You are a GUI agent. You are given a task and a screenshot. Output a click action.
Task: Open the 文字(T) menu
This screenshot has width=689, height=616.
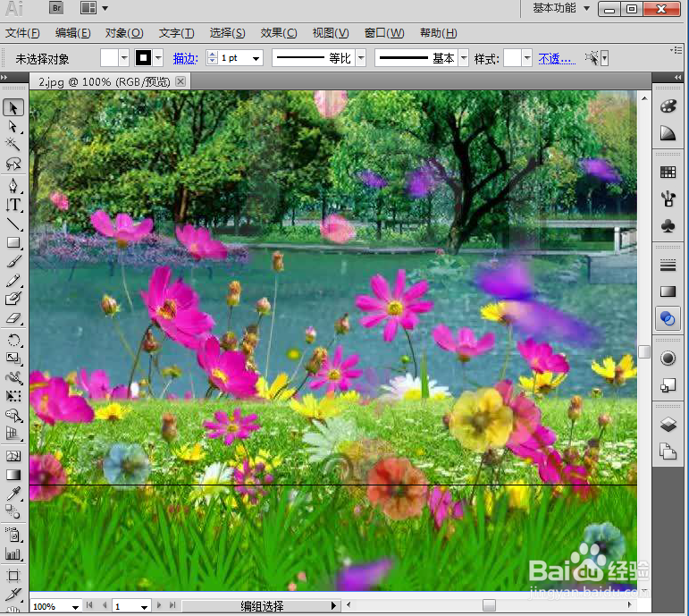point(176,33)
